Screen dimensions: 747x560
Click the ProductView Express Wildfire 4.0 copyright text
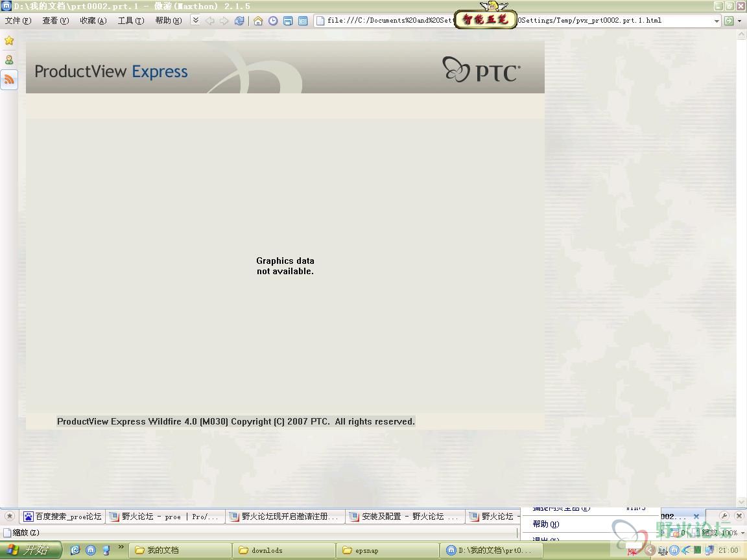click(236, 421)
